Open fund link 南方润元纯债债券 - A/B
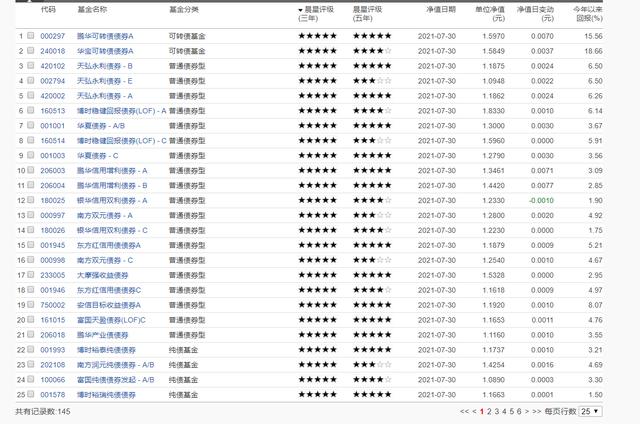Viewport: 640px width, 424px height. tap(116, 365)
